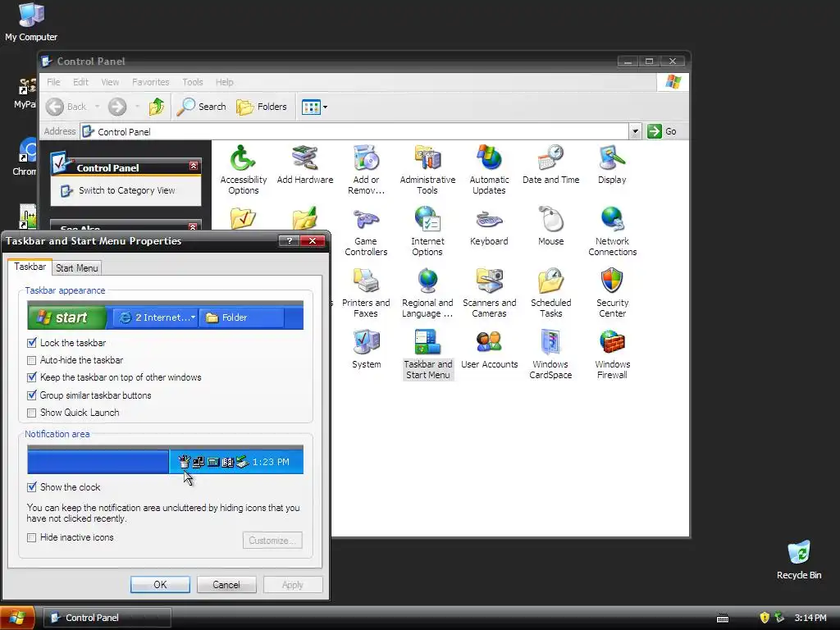Open the View menu
This screenshot has height=630, width=840.
[110, 82]
